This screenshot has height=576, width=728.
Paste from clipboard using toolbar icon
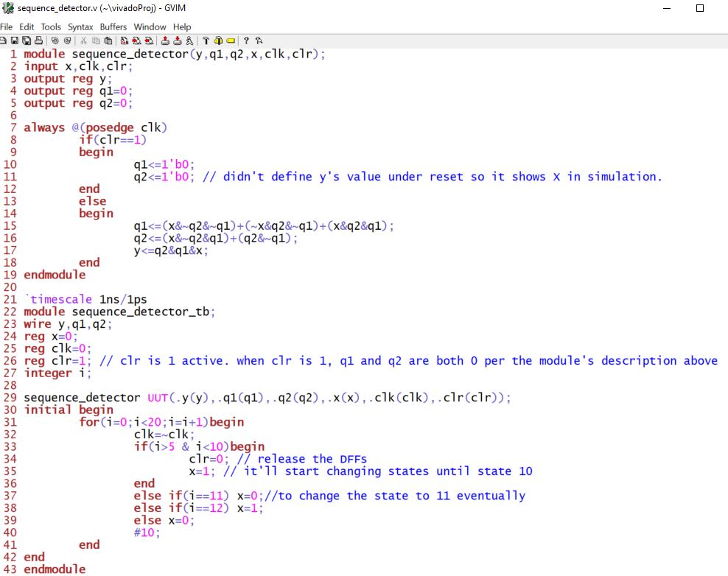[x=108, y=41]
